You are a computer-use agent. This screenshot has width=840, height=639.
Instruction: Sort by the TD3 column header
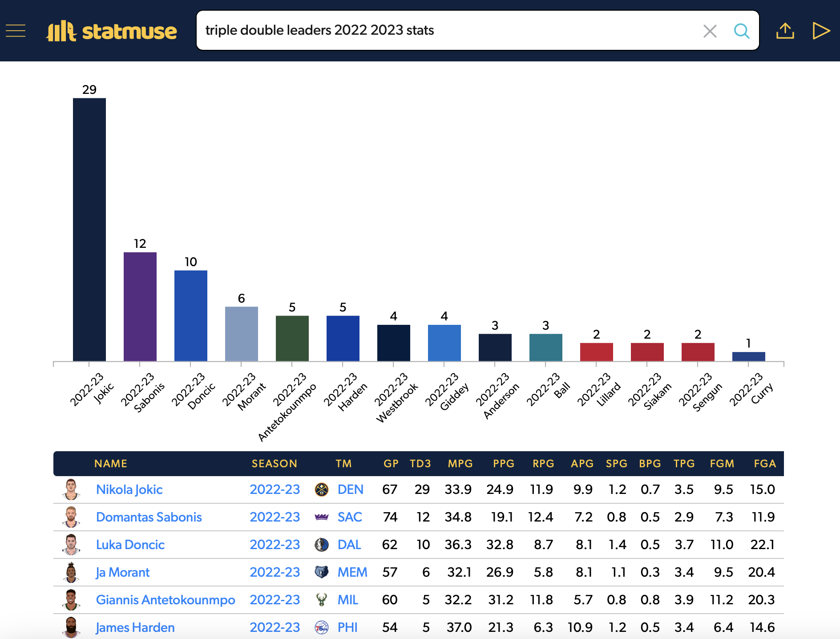(x=420, y=464)
